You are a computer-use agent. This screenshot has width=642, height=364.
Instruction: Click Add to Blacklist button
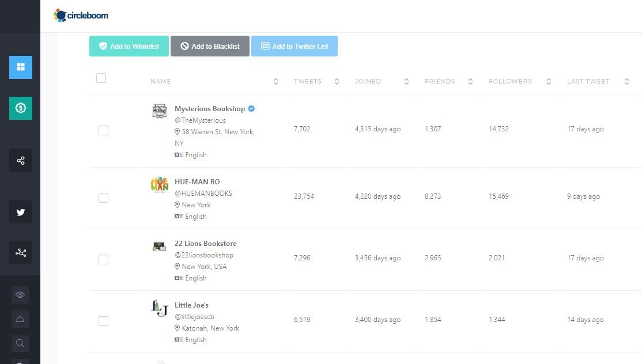point(210,46)
